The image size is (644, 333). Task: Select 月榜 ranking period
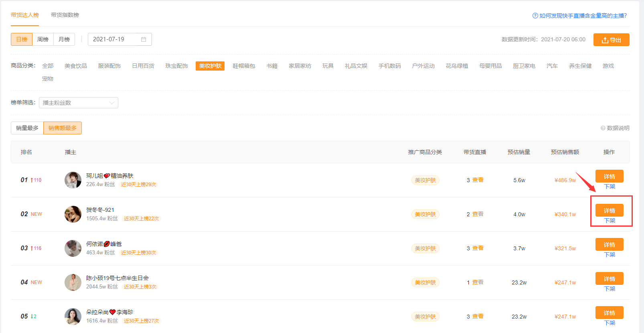(x=64, y=39)
